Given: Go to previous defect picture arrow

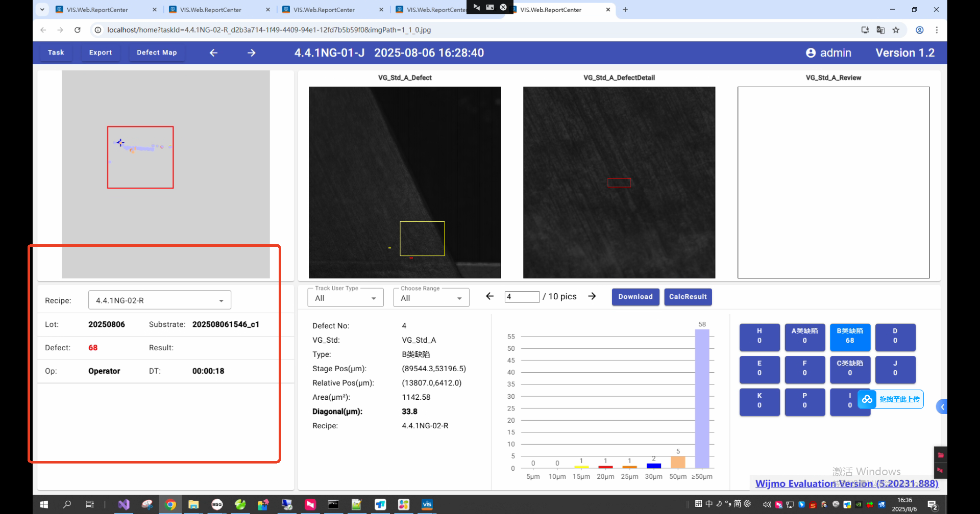Looking at the screenshot, I should click(489, 296).
